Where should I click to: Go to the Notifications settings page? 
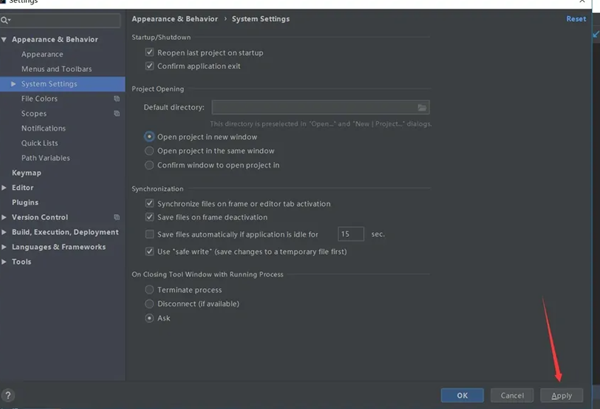pyautogui.click(x=43, y=128)
